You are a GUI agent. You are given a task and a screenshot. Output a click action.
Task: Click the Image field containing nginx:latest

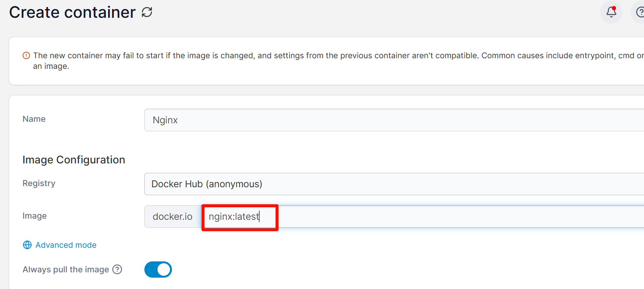click(x=416, y=217)
